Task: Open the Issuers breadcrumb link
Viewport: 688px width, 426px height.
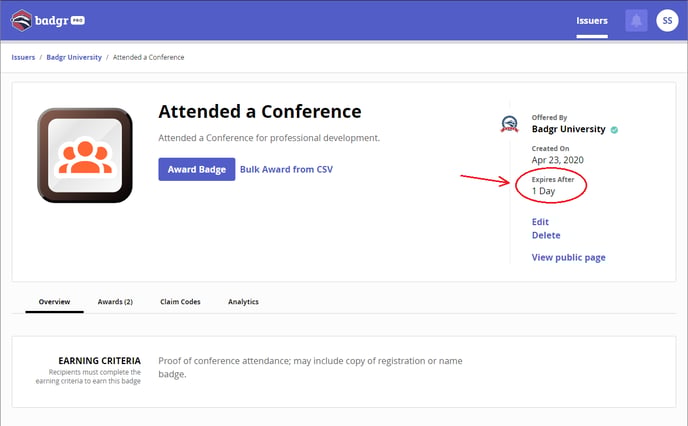Action: click(x=23, y=57)
